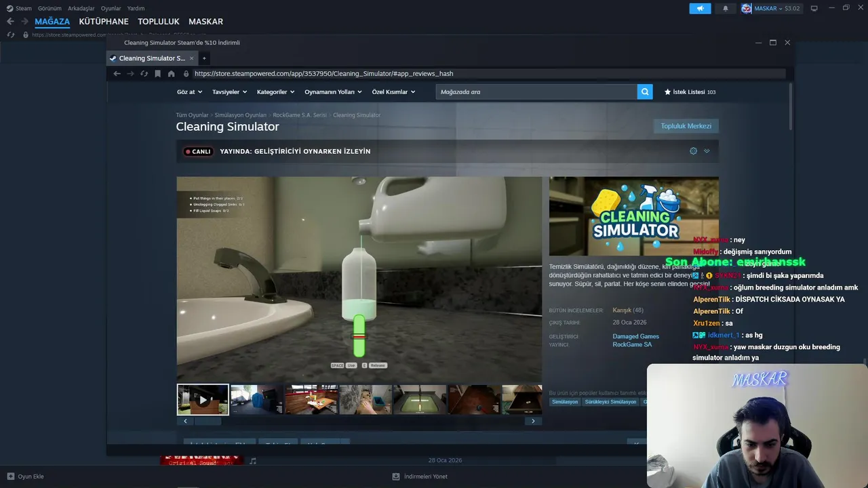Click the Mağazada ara search field
This screenshot has height=488, width=868.
click(x=536, y=91)
